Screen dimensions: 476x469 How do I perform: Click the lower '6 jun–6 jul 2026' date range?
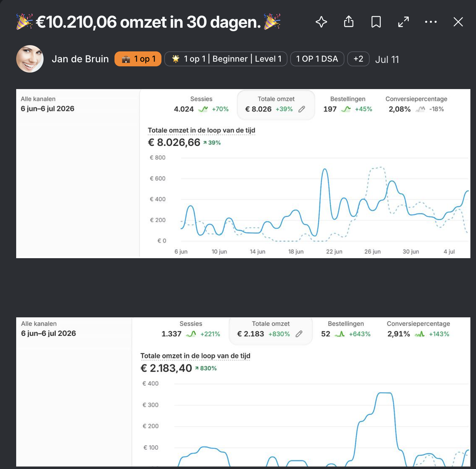coord(49,333)
